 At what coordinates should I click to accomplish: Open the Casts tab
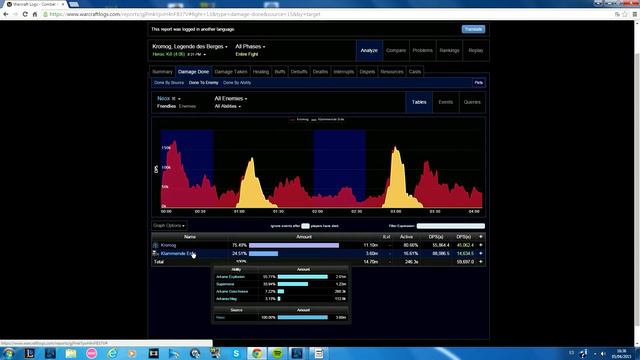coord(415,71)
